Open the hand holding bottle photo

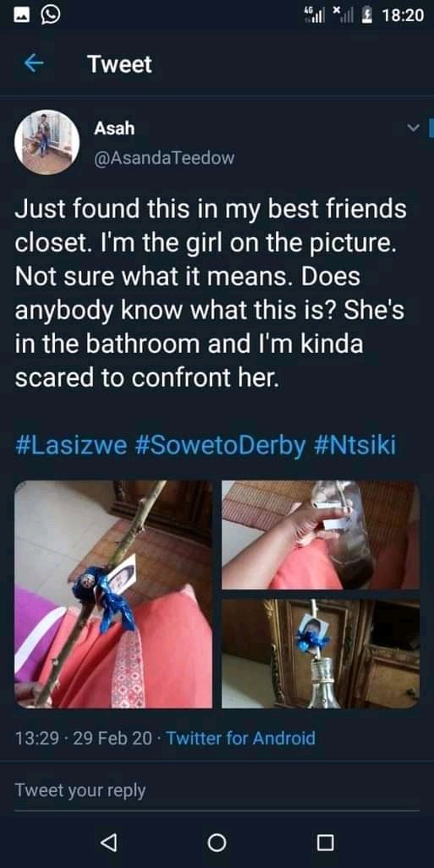(321, 535)
